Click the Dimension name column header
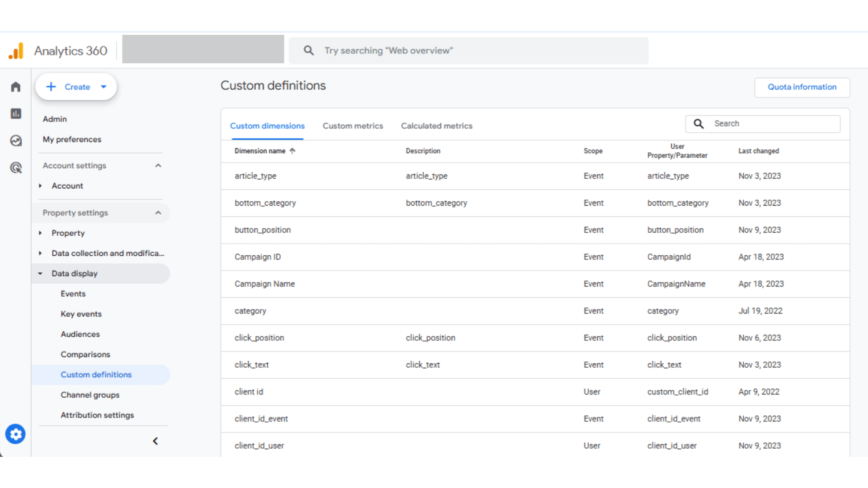Viewport: 868px width, 488px height. (x=260, y=151)
